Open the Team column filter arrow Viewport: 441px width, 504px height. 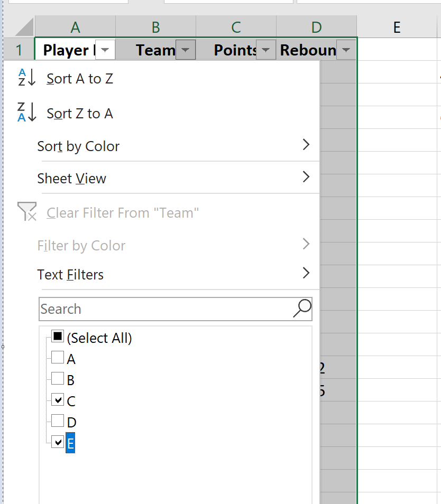pos(185,49)
